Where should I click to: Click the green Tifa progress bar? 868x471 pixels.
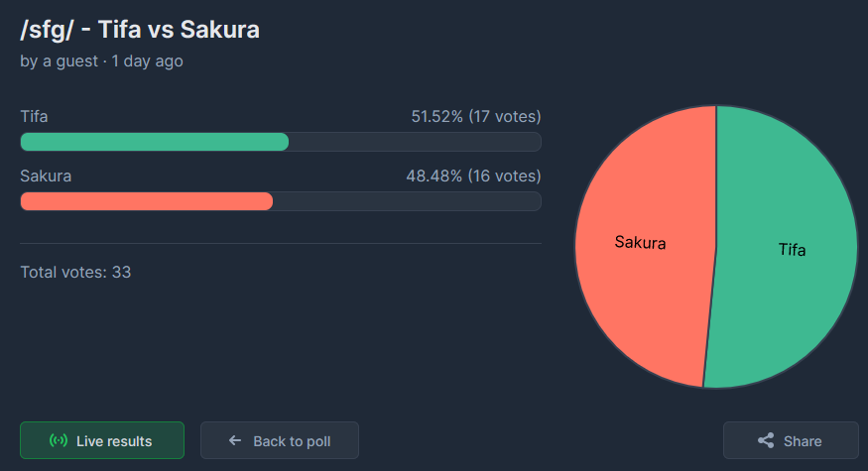[x=155, y=142]
